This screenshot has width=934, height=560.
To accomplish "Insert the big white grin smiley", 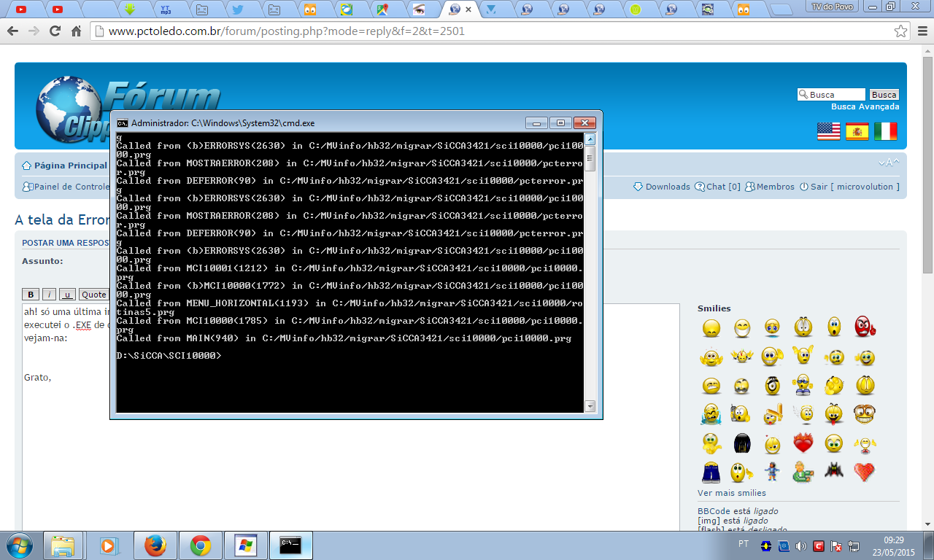I will pos(742,328).
